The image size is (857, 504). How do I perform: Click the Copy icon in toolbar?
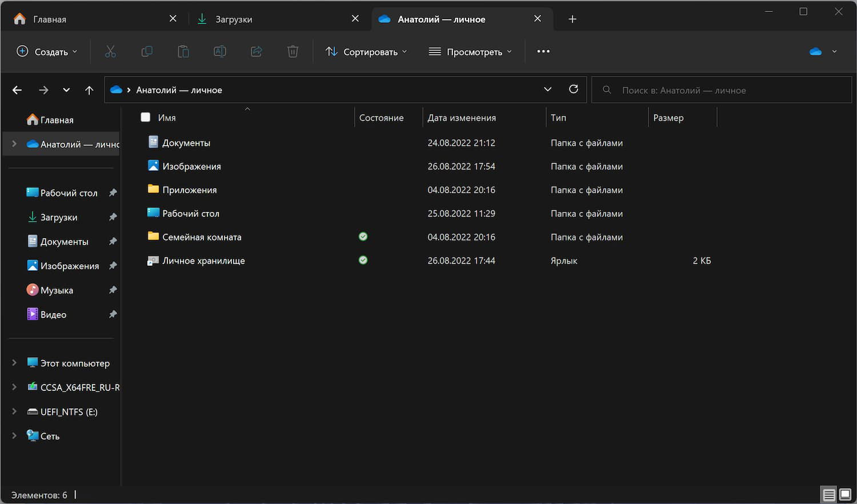[147, 51]
